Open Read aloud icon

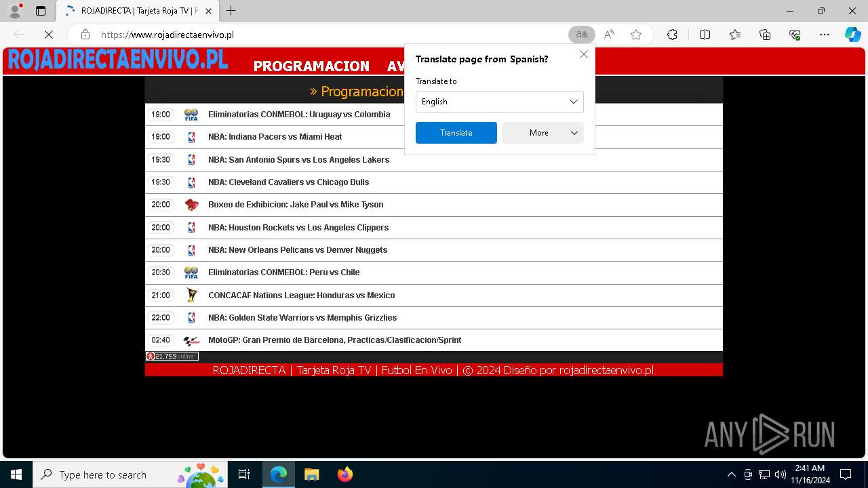click(609, 35)
